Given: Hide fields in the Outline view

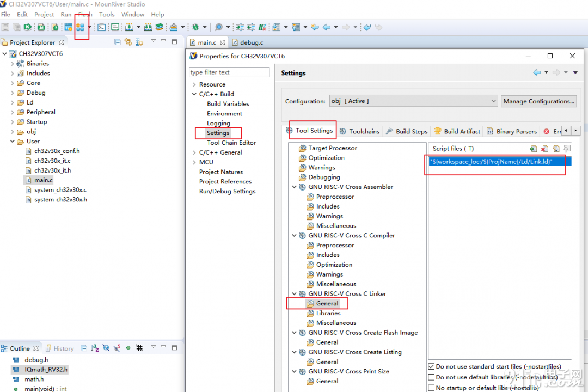Looking at the screenshot, I should [x=106, y=348].
